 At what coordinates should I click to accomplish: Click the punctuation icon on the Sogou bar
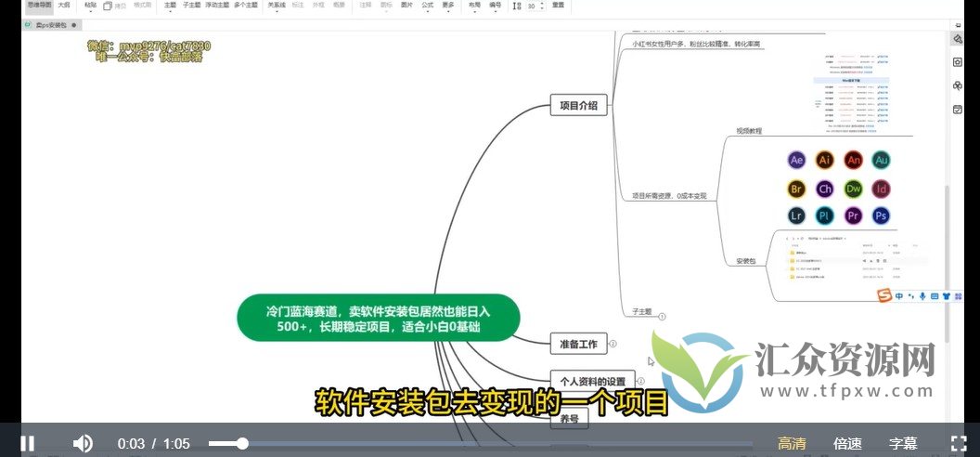pyautogui.click(x=910, y=295)
